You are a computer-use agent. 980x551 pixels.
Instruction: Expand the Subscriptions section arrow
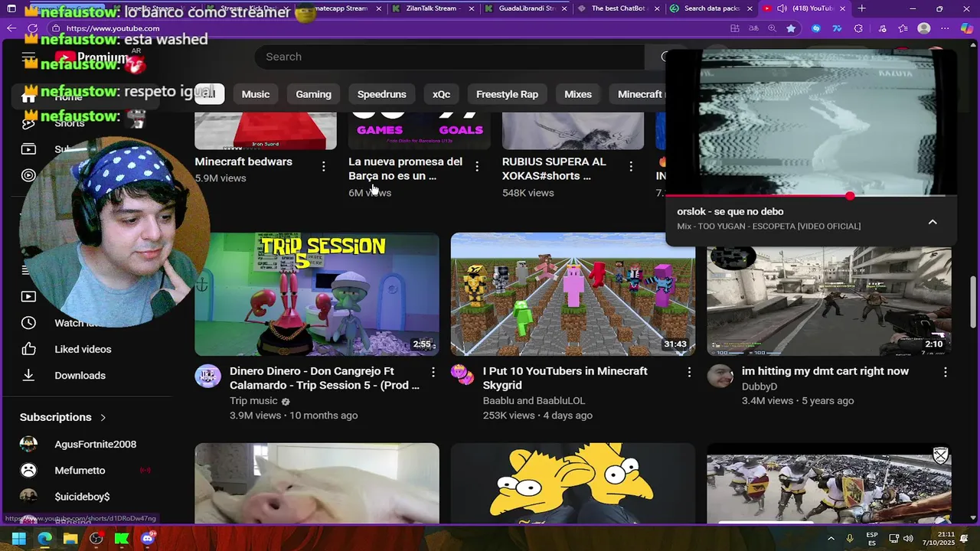point(103,417)
